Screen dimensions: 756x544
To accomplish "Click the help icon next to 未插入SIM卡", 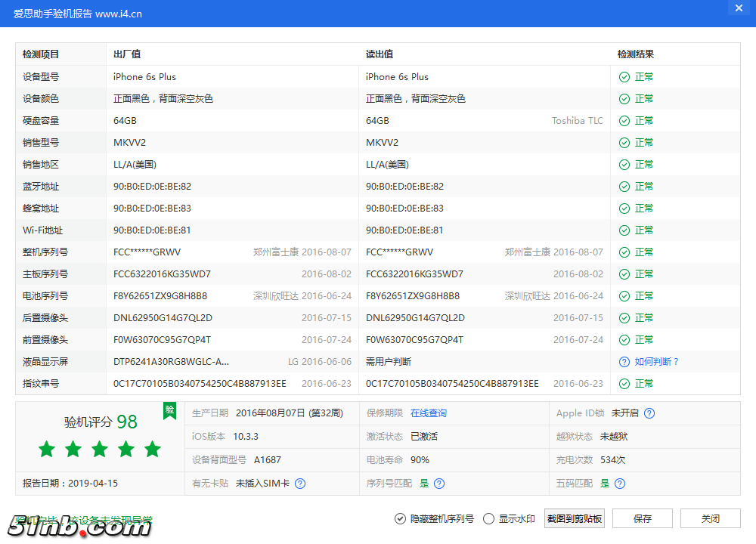I will point(300,484).
